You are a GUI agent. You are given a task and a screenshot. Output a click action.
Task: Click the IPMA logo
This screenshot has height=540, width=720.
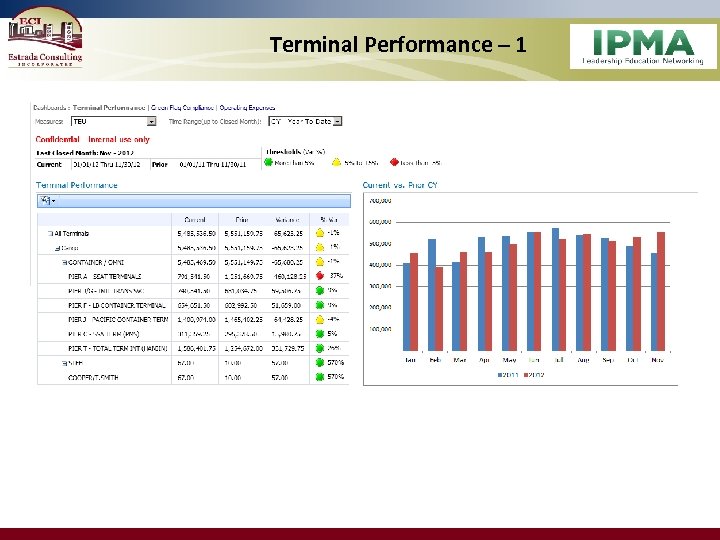click(643, 46)
